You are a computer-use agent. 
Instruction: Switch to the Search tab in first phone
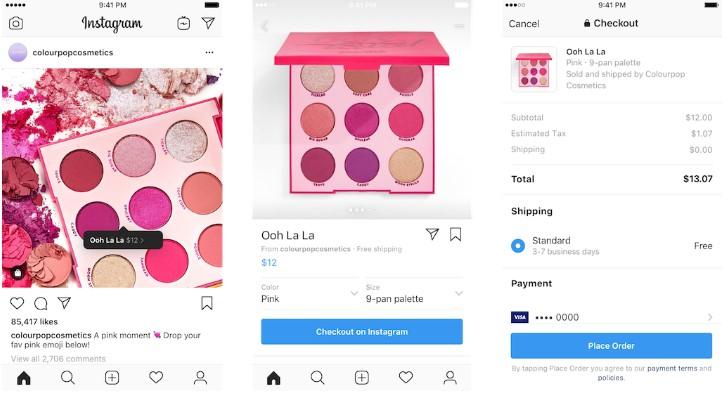point(68,378)
